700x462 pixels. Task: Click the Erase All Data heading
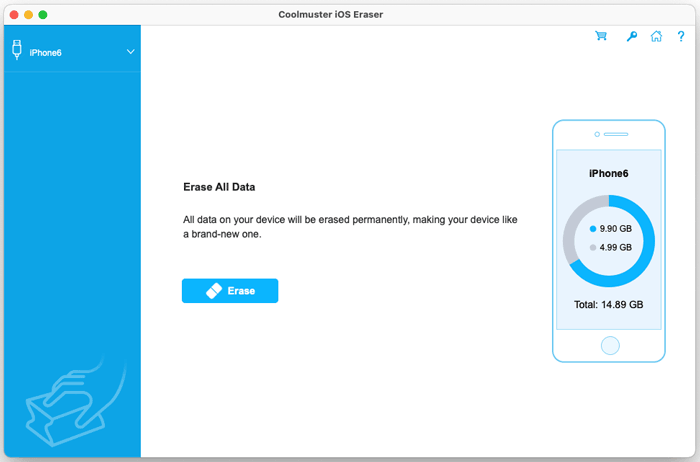click(226, 187)
